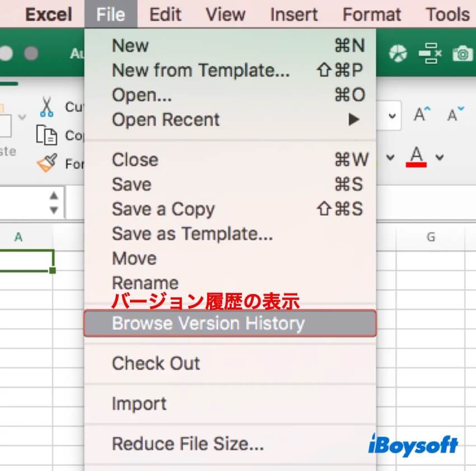This screenshot has width=476, height=471.
Task: Open the font size dropdown next to size box
Action: coord(392,115)
